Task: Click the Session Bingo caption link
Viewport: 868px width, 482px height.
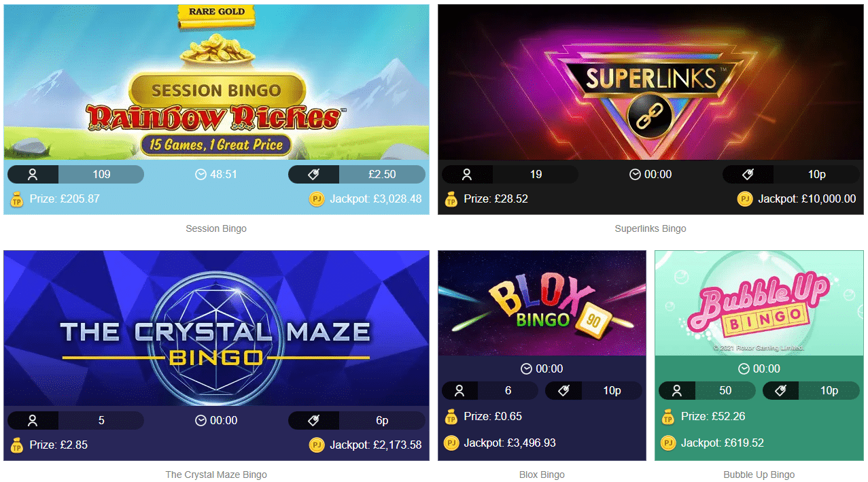Action: pyautogui.click(x=216, y=229)
